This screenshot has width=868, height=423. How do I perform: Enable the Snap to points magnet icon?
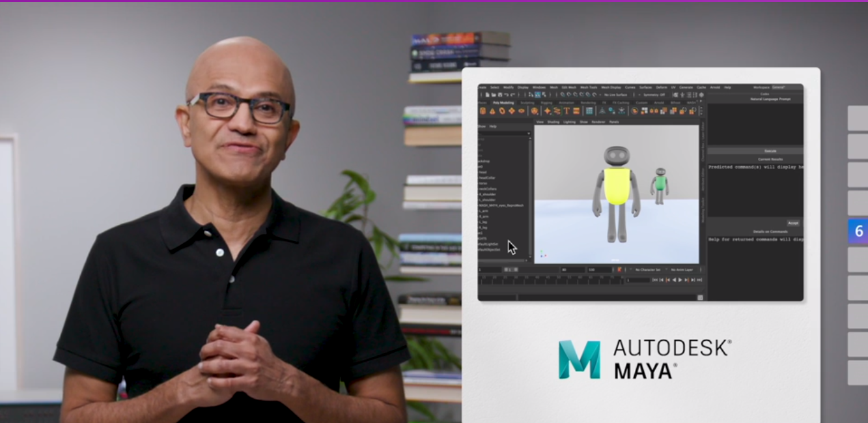(x=576, y=95)
